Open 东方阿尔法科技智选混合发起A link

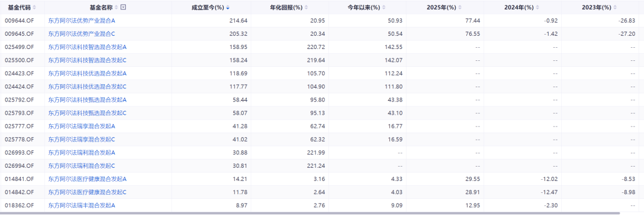(88, 47)
